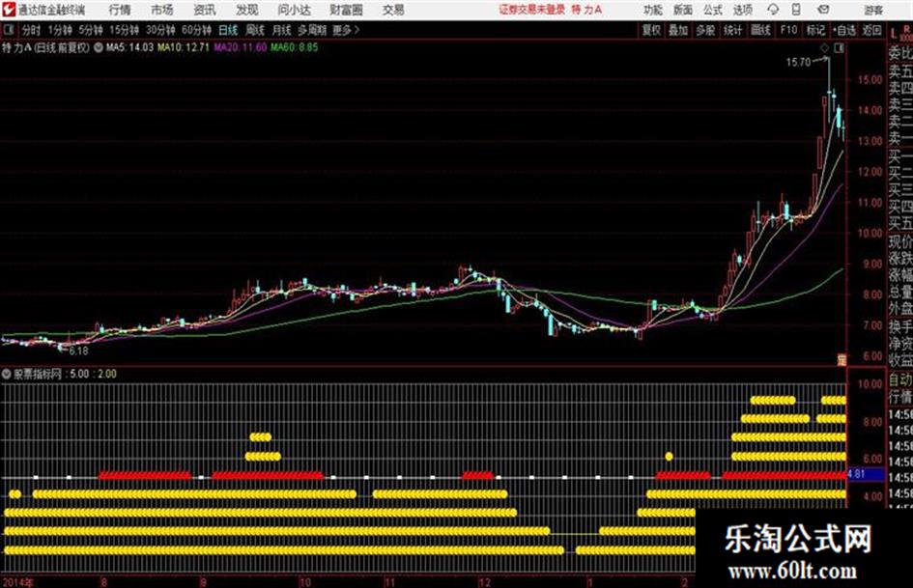Click the 特力A (日线 前复权) chart title

tap(46, 47)
